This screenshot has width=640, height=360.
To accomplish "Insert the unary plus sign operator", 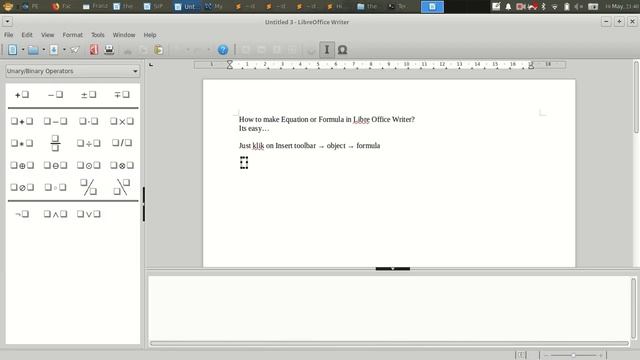I will tap(22, 95).
